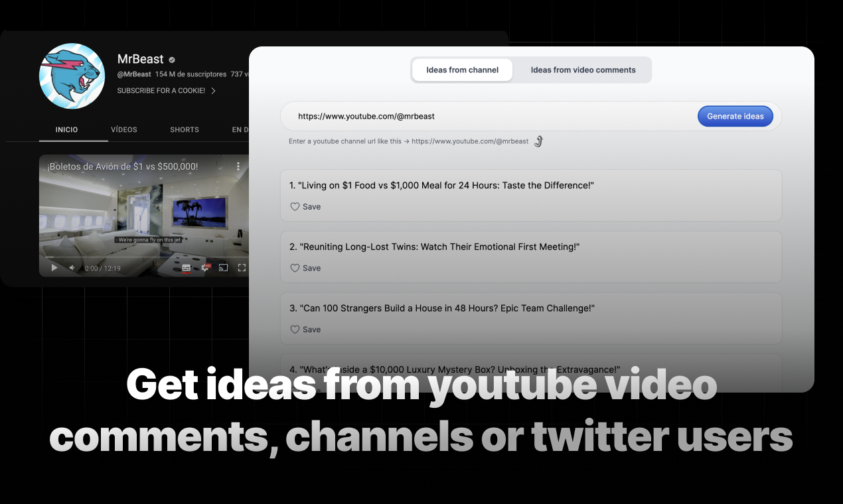Open the video title ¡Boletos de Avión de $1 vs $500,000!

(122, 166)
